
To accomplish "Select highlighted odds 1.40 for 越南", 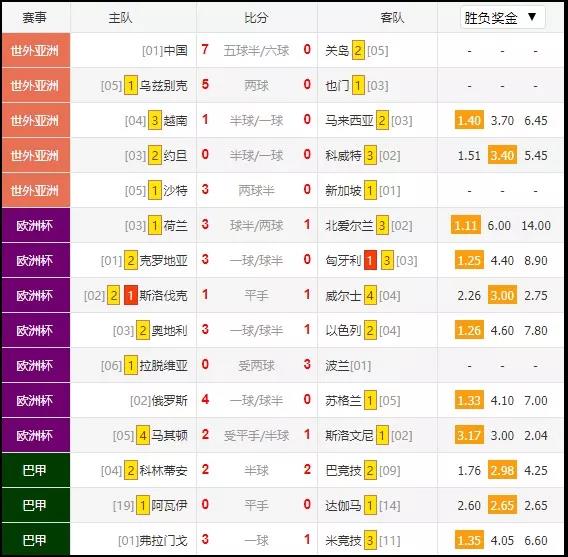I will [469, 120].
